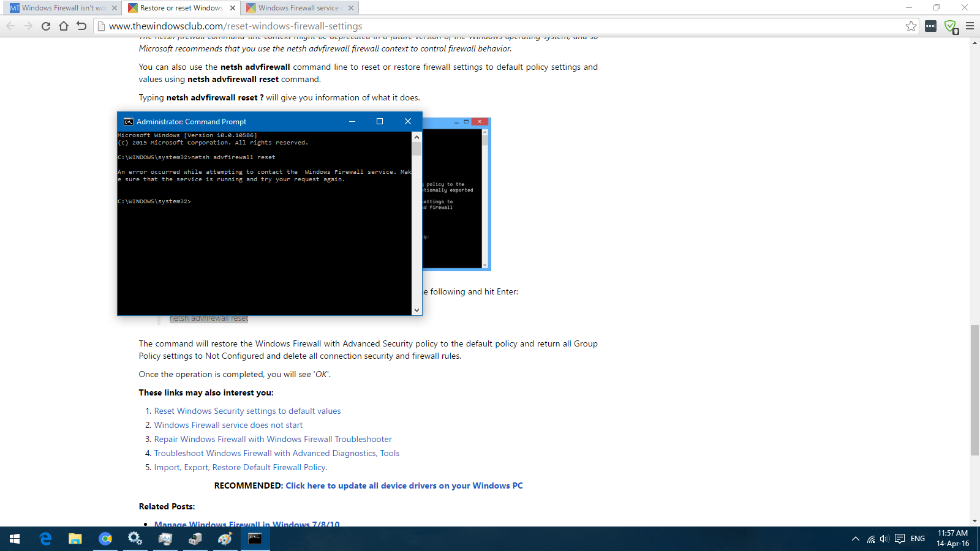Open 'Import, Export, Restore Default Firewall Policy' link
The height and width of the screenshot is (551, 980).
239,467
